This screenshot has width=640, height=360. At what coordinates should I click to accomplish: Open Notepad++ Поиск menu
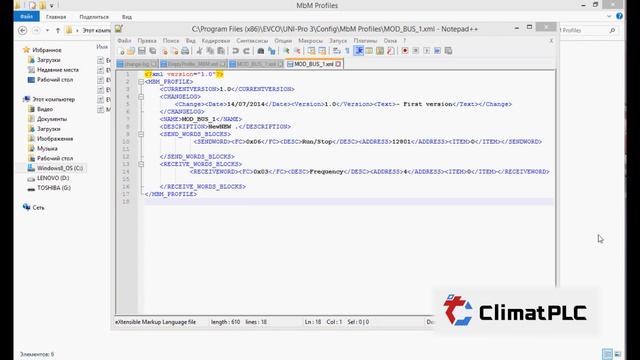171,41
